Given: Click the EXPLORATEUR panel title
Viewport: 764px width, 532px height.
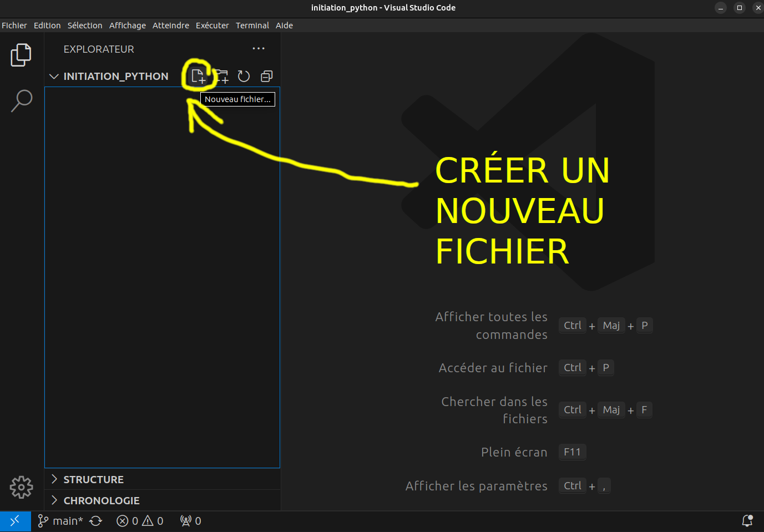Looking at the screenshot, I should click(99, 49).
